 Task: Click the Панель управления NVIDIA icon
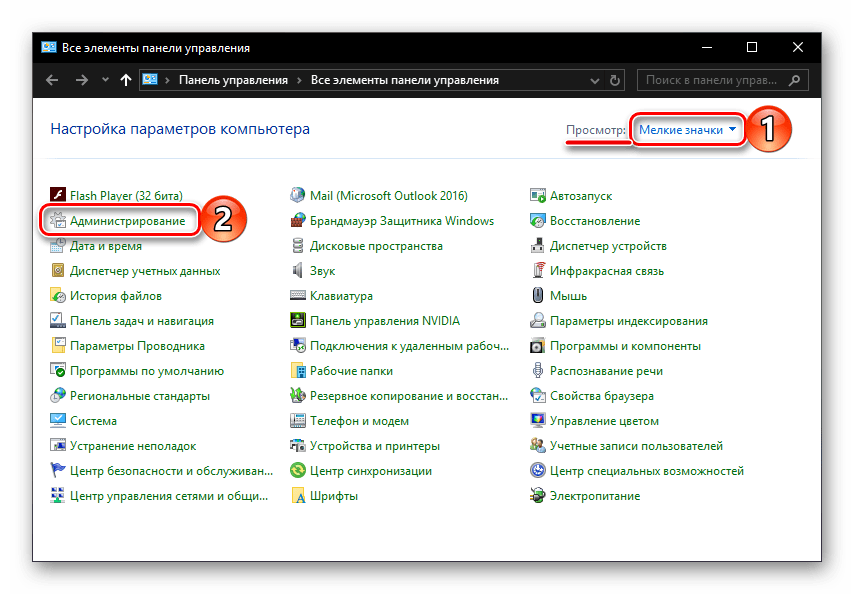(298, 321)
